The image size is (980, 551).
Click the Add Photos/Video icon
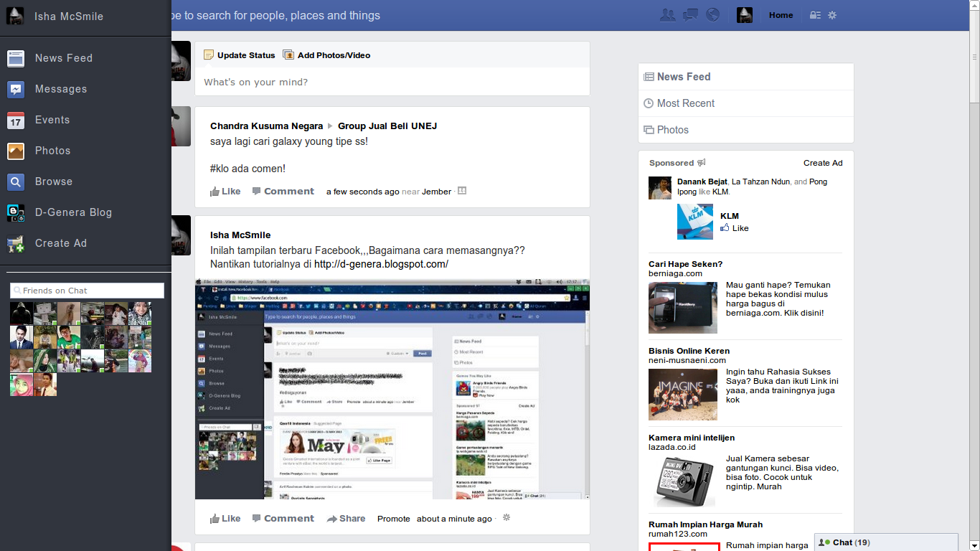pyautogui.click(x=288, y=55)
